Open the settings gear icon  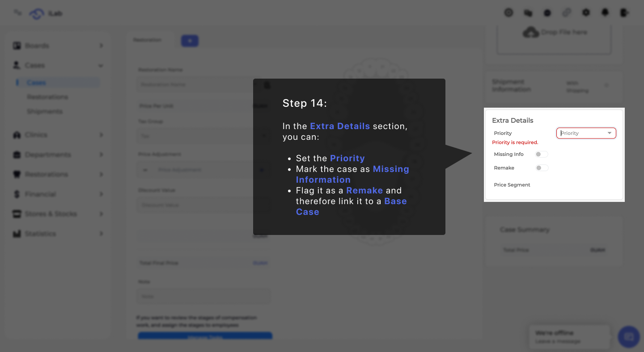(x=586, y=13)
